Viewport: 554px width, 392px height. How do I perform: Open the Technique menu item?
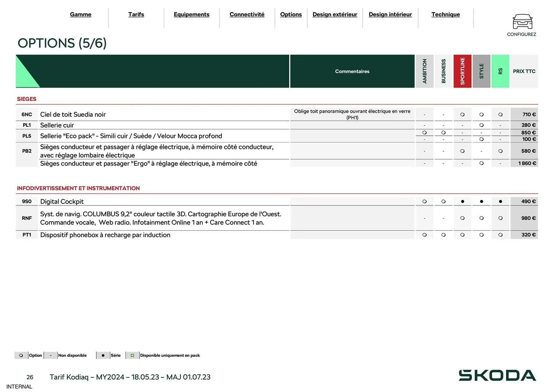446,14
